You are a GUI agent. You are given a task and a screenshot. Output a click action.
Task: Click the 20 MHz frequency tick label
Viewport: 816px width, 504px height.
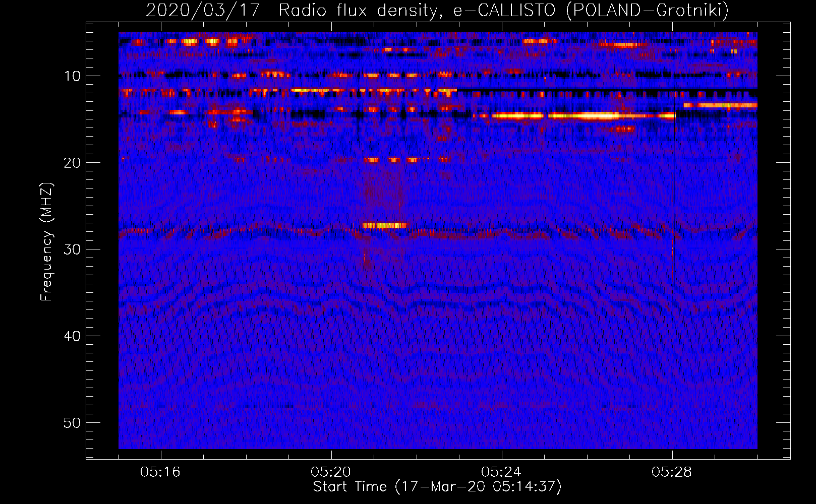point(73,163)
